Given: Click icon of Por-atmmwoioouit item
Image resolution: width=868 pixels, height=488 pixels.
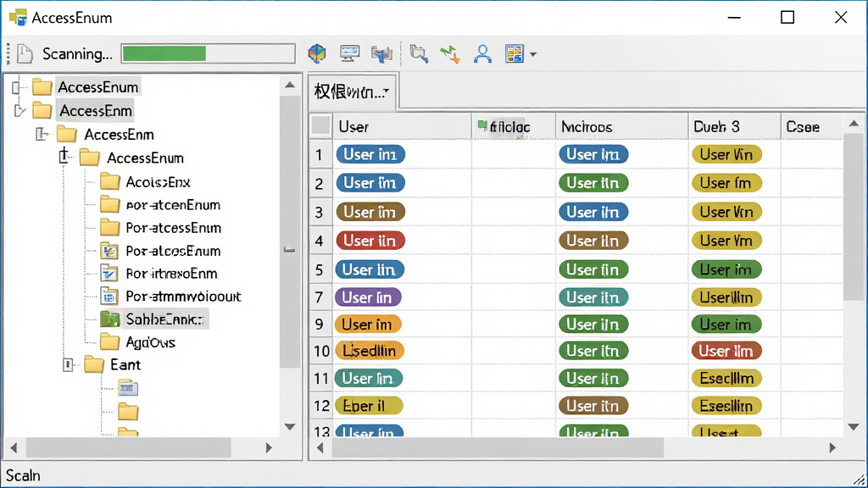Looking at the screenshot, I should pyautogui.click(x=109, y=297).
